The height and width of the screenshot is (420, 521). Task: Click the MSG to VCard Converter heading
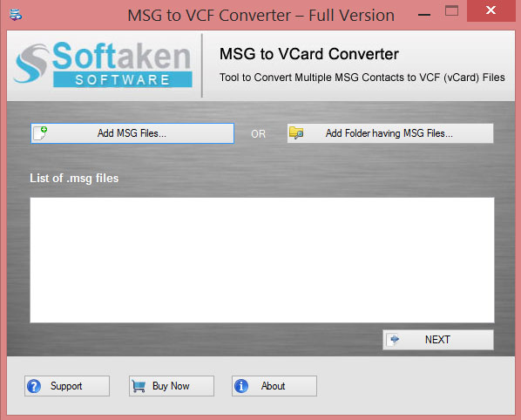(309, 54)
